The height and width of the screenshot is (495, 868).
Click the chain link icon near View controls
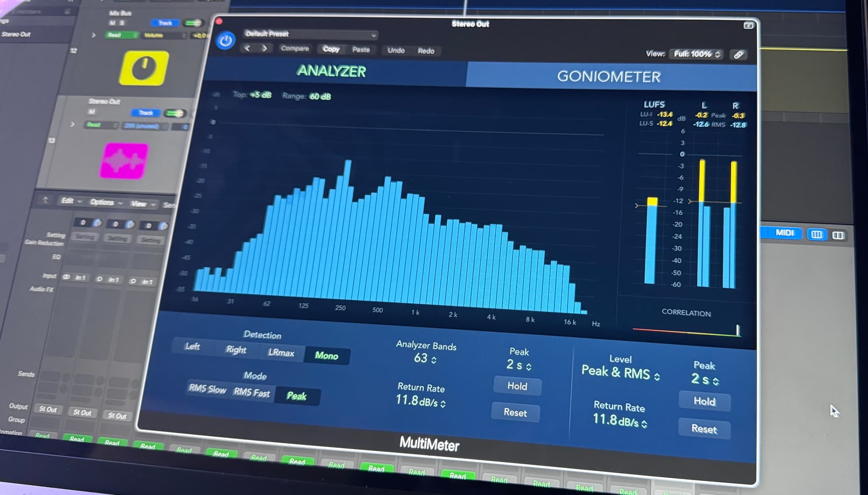739,56
